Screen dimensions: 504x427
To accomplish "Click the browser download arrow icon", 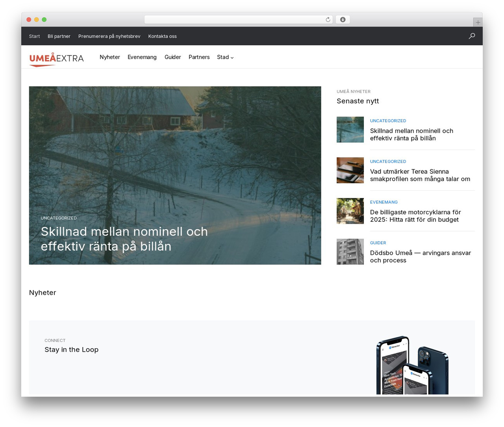I will [343, 20].
